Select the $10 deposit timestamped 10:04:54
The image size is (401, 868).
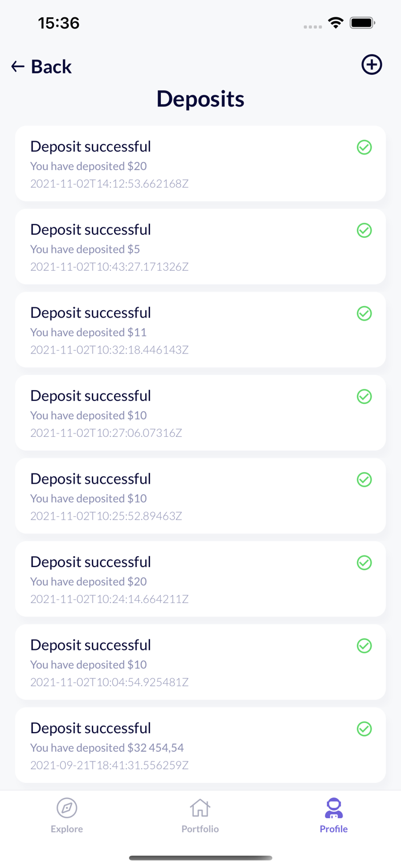point(200,662)
